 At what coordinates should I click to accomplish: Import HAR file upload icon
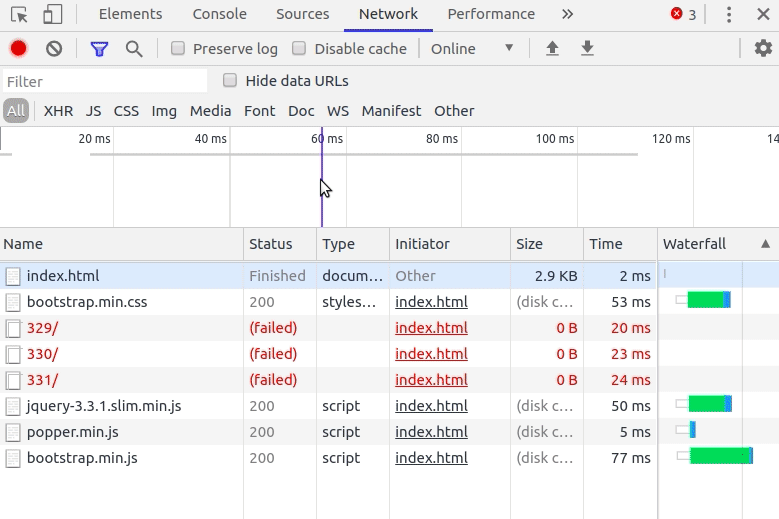coord(552,48)
